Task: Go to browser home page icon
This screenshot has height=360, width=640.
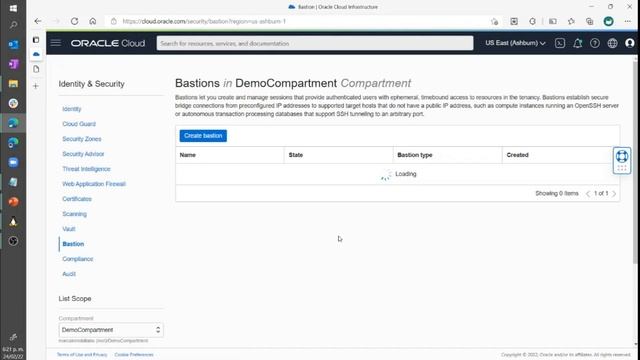Action: 93,21
